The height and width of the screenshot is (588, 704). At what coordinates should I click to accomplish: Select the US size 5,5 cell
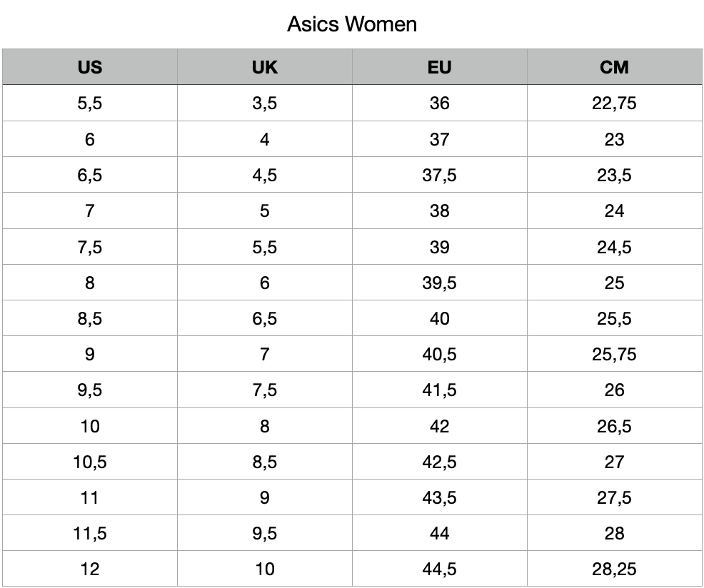pyautogui.click(x=90, y=103)
